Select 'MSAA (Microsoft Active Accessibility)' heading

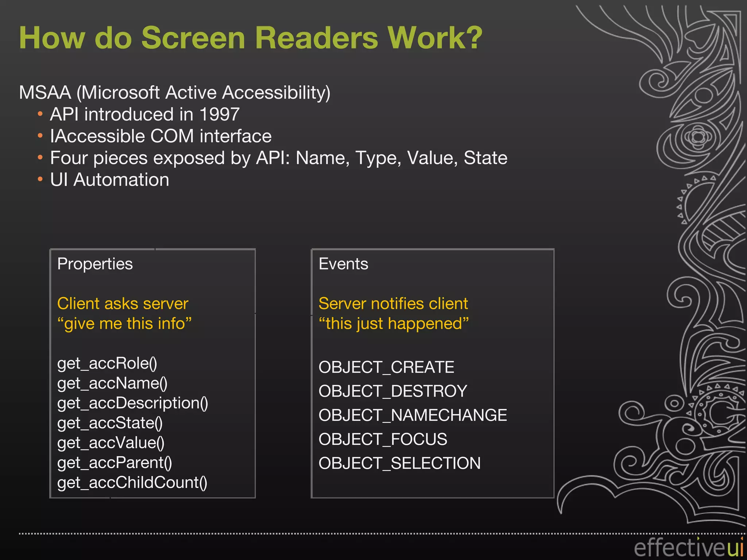coord(175,93)
